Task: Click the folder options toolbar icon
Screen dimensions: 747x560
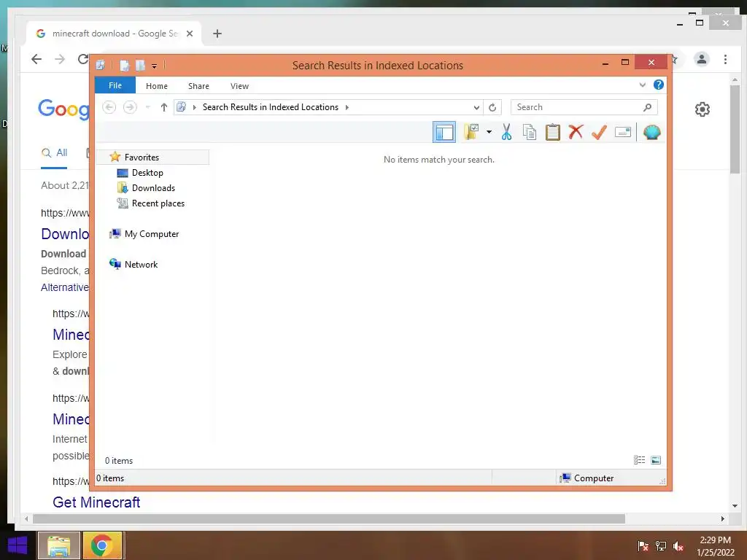Action: click(471, 132)
